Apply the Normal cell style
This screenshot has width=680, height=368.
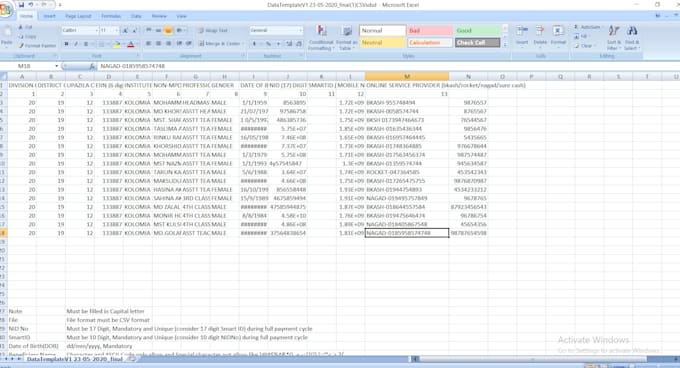point(382,30)
